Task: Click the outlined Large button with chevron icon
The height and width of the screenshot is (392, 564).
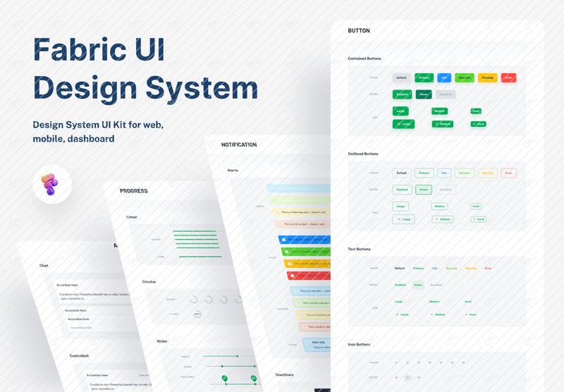Action: click(x=403, y=219)
